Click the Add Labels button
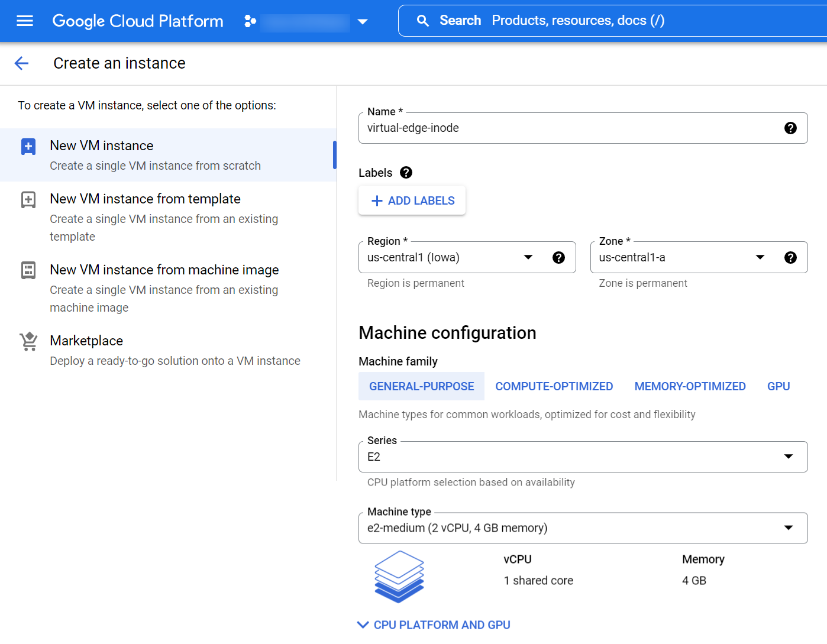The image size is (827, 644). (x=412, y=200)
